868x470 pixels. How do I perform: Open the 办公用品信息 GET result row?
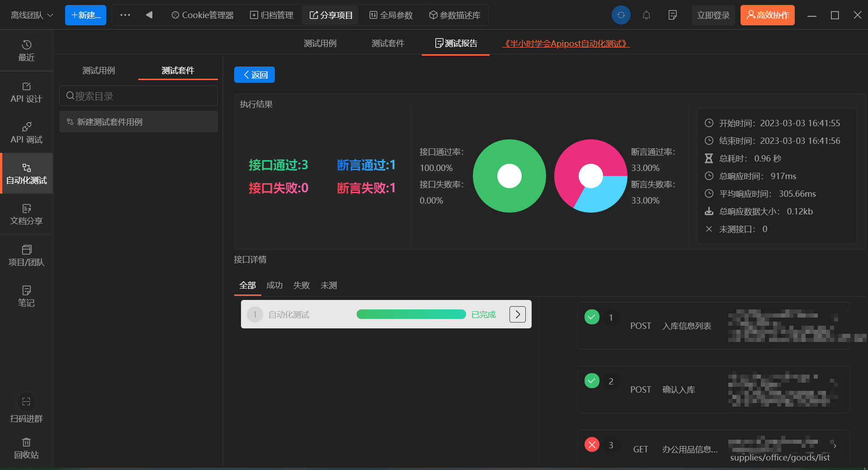click(713, 448)
